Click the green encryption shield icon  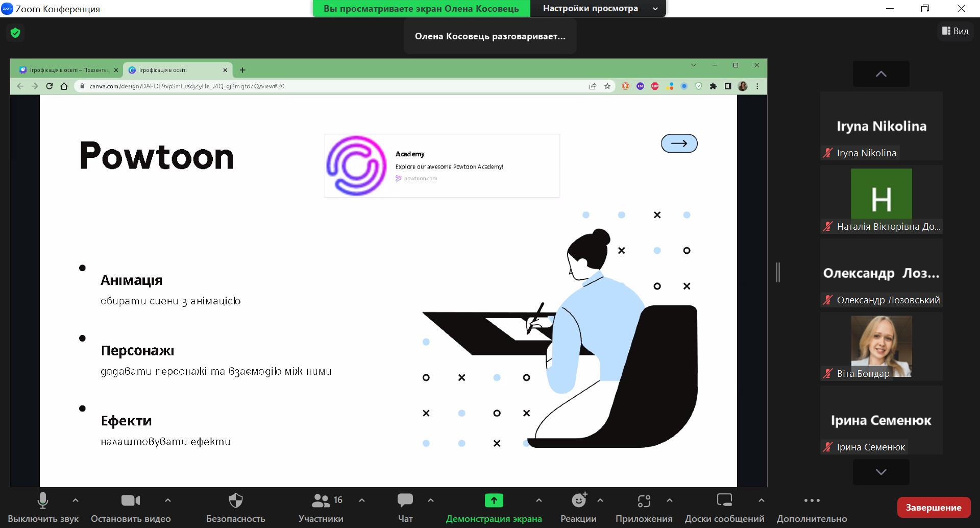tap(15, 33)
